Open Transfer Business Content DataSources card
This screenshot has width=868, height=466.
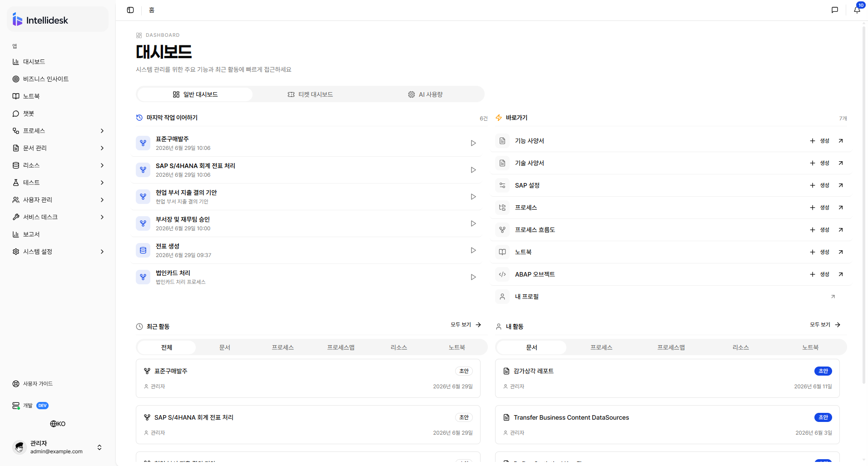pyautogui.click(x=667, y=425)
